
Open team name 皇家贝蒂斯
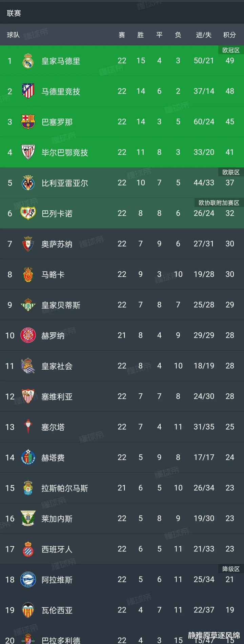click(x=61, y=305)
